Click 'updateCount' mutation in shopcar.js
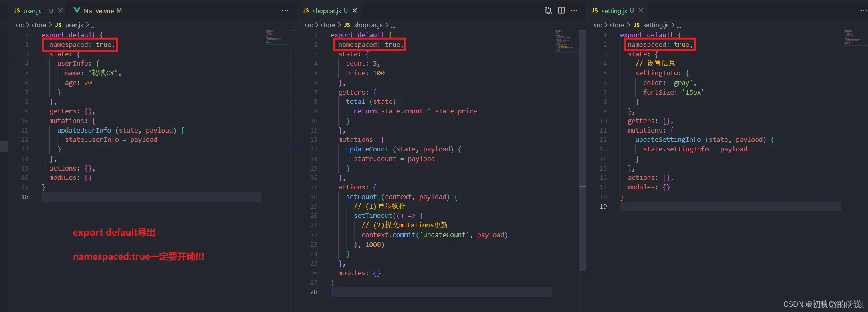Viewport: 868px width, 312px height. coord(367,149)
